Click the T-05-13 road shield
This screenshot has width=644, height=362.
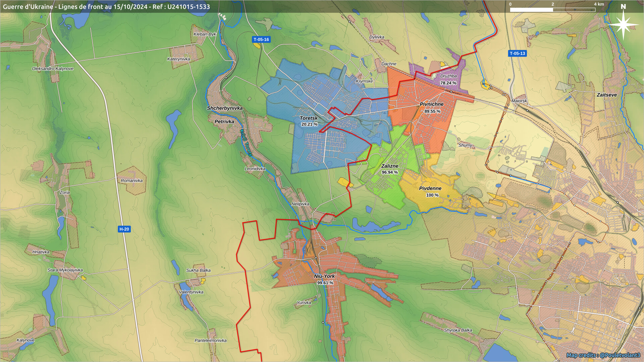click(517, 53)
